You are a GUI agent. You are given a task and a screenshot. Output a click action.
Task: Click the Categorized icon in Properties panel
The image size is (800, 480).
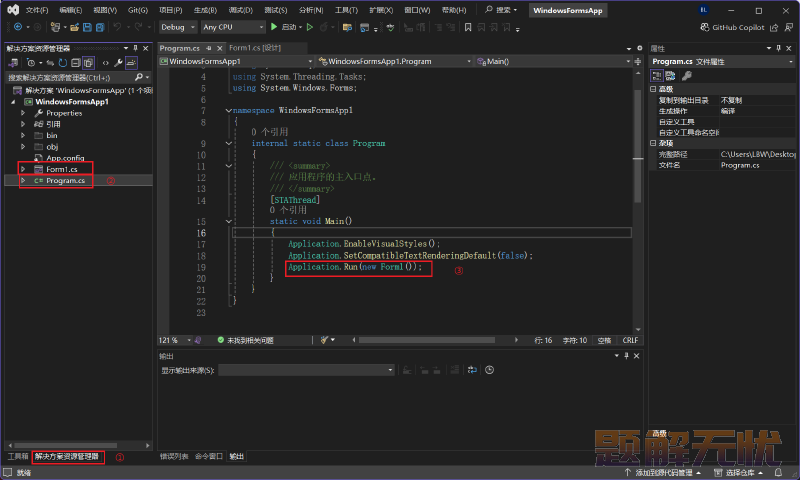[x=657, y=75]
